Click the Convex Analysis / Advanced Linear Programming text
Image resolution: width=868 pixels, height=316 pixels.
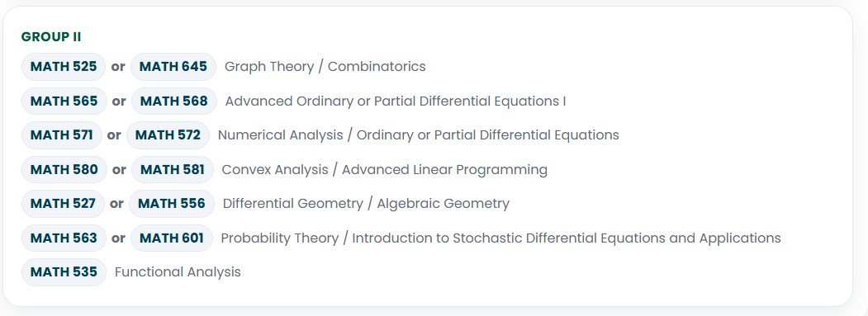pyautogui.click(x=384, y=170)
